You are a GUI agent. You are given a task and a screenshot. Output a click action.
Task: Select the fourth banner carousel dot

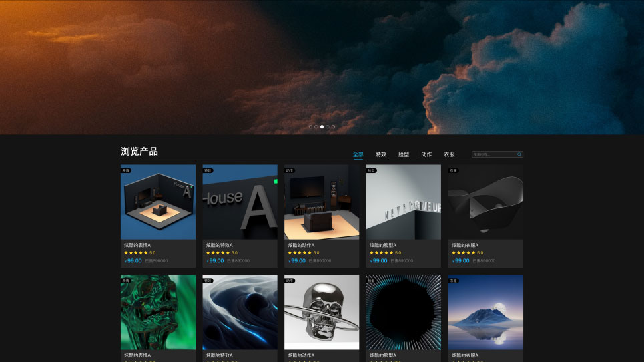(x=328, y=126)
